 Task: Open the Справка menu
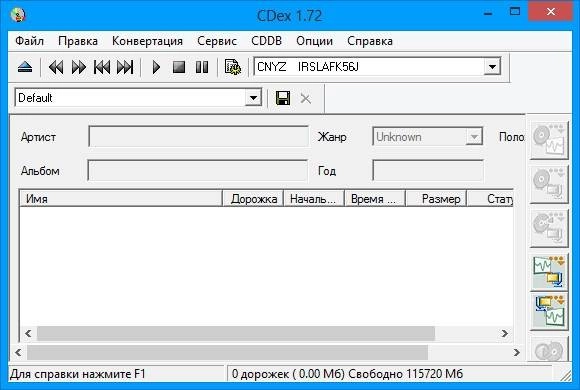tap(370, 41)
